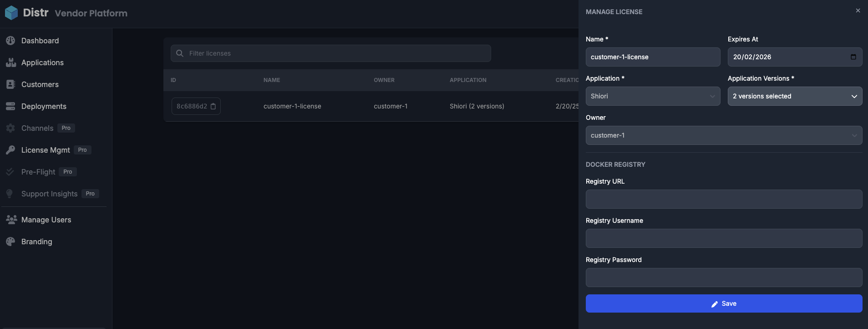868x329 pixels.
Task: Close the Manage License panel
Action: tap(858, 10)
